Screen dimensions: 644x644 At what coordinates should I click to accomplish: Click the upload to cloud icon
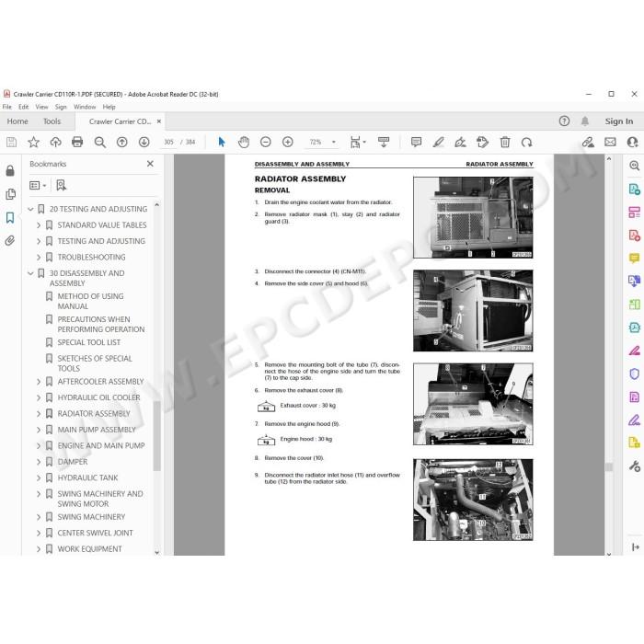(x=55, y=142)
